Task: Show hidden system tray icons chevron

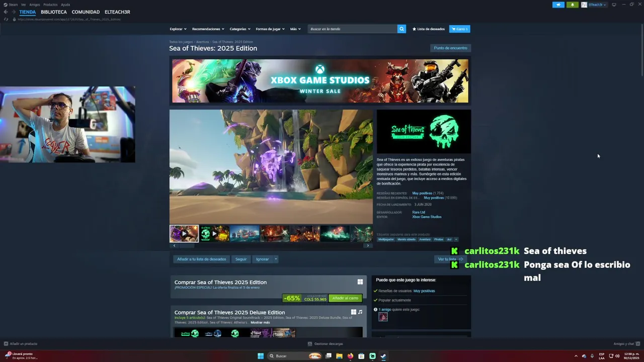Action: (576, 356)
